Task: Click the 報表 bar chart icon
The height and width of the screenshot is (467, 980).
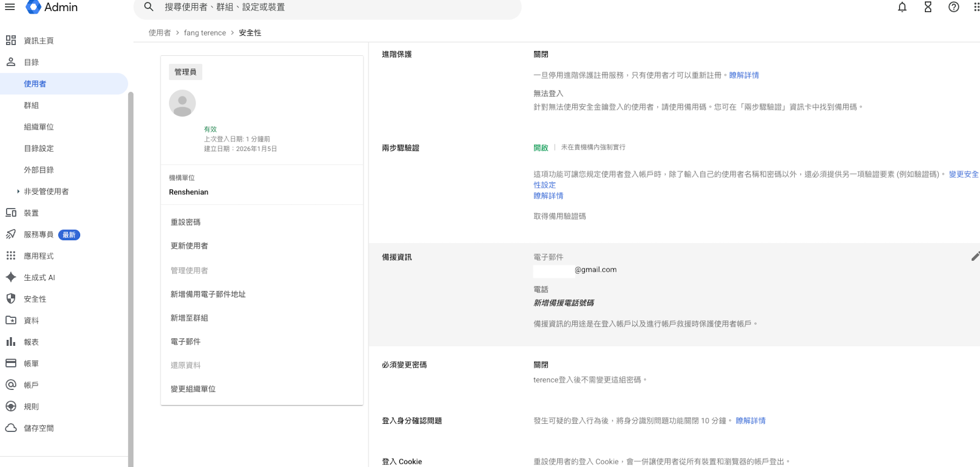Action: tap(11, 342)
